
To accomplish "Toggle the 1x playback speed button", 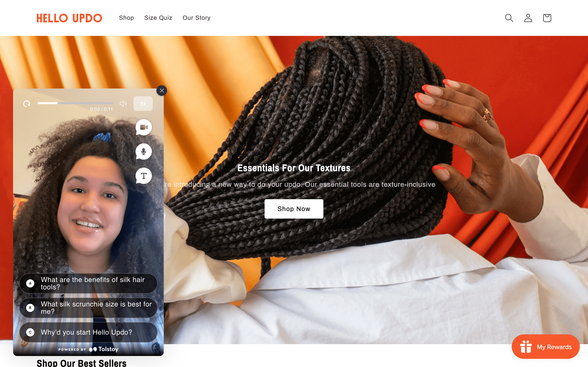I will click(x=143, y=103).
